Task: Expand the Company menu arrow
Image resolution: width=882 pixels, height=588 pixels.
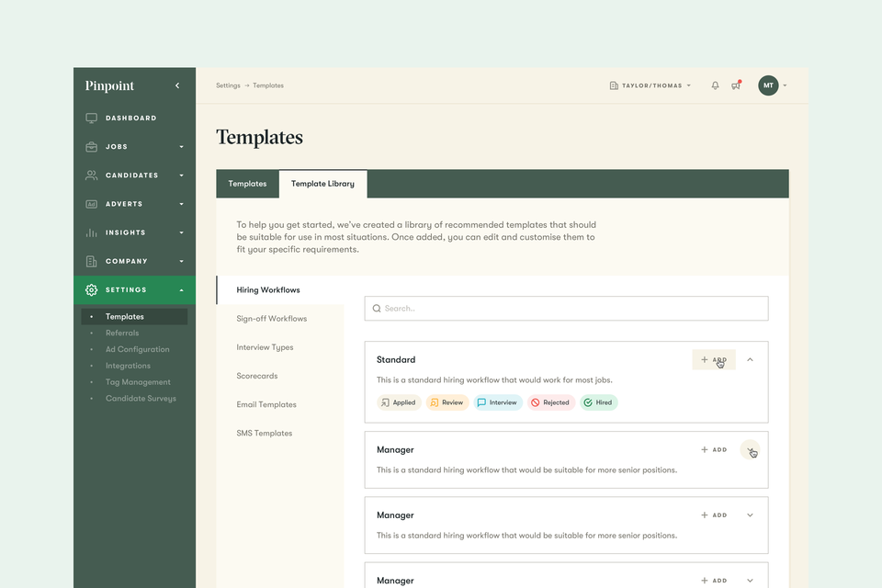Action: tap(181, 261)
